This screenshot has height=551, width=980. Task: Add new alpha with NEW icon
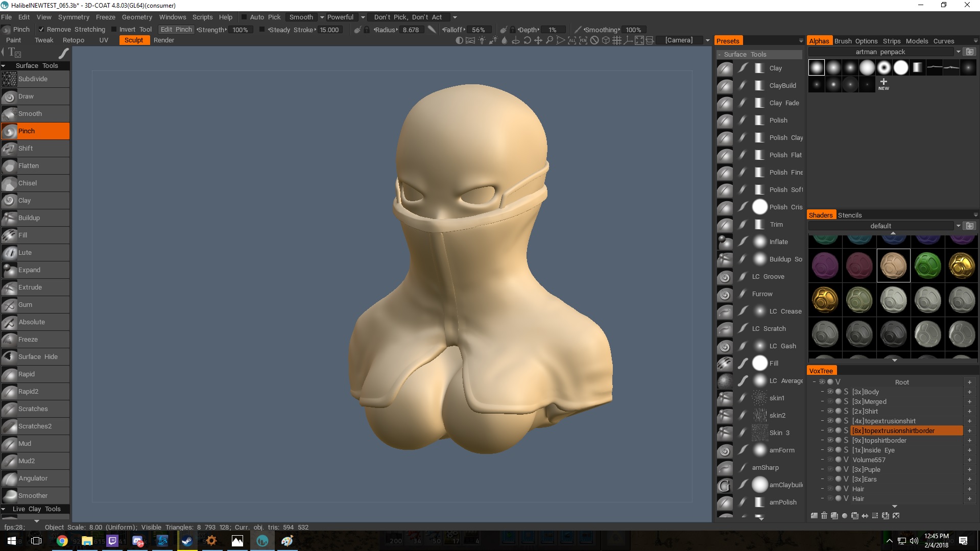click(x=883, y=84)
